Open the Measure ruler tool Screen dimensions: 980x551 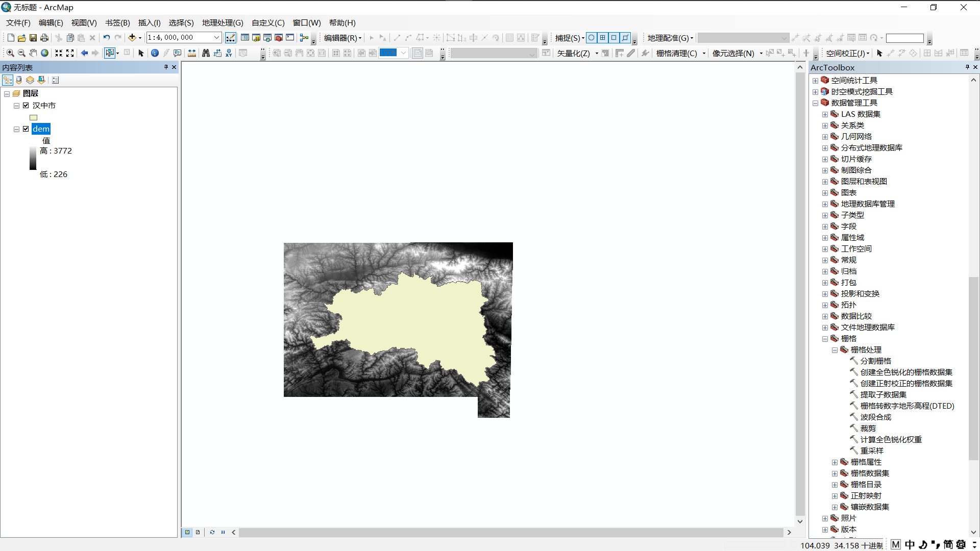pos(192,53)
